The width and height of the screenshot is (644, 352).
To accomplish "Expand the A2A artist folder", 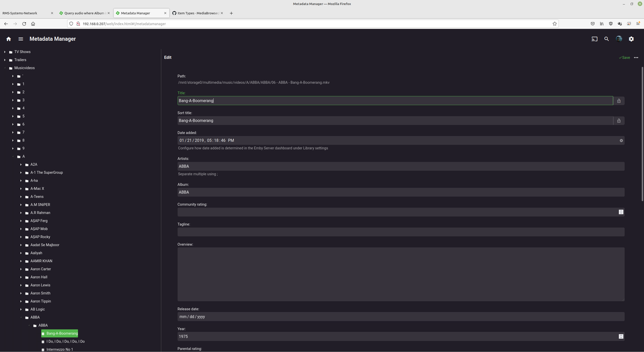I will point(21,165).
